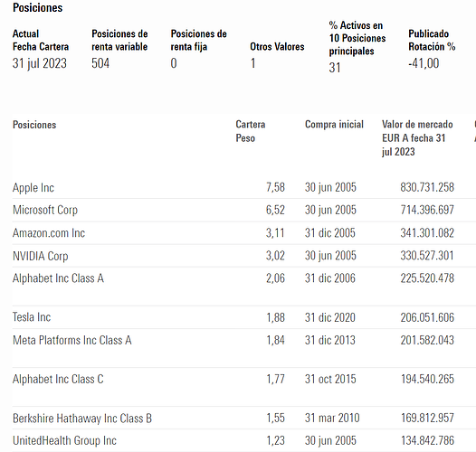Click the Cartera Peso column header
Image resolution: width=476 pixels, height=452 pixels.
point(251,131)
